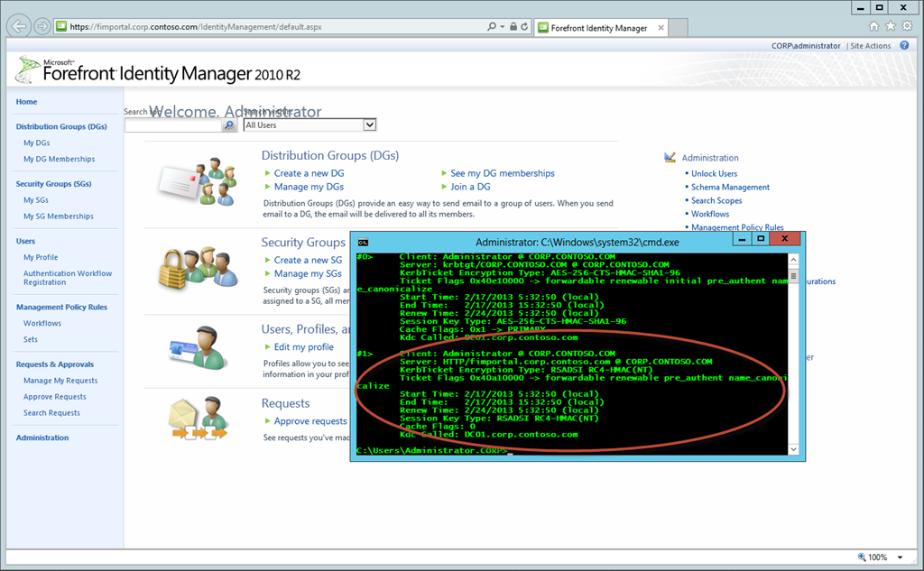
Task: Open My Profile in the sidebar
Action: (x=41, y=257)
